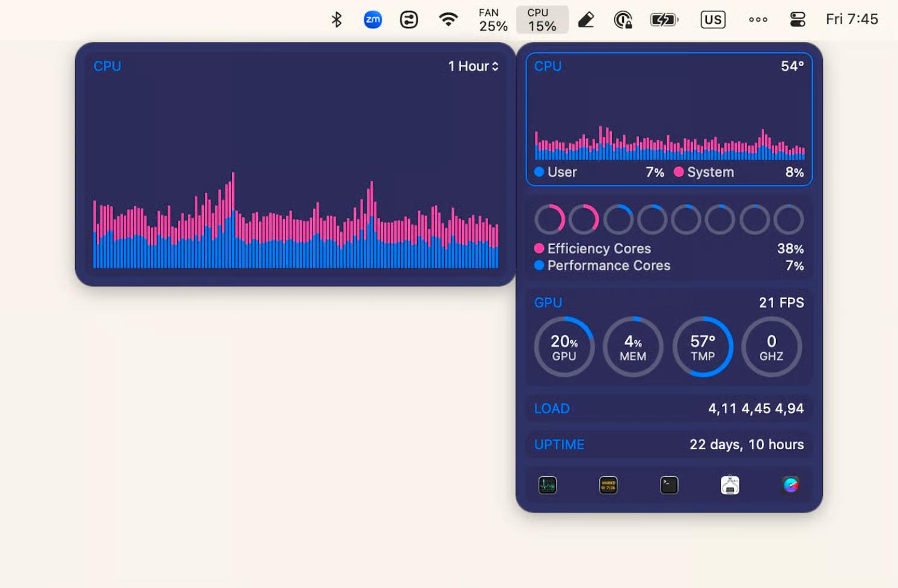Click the Bluetooth menu bar icon
898x588 pixels.
point(337,20)
